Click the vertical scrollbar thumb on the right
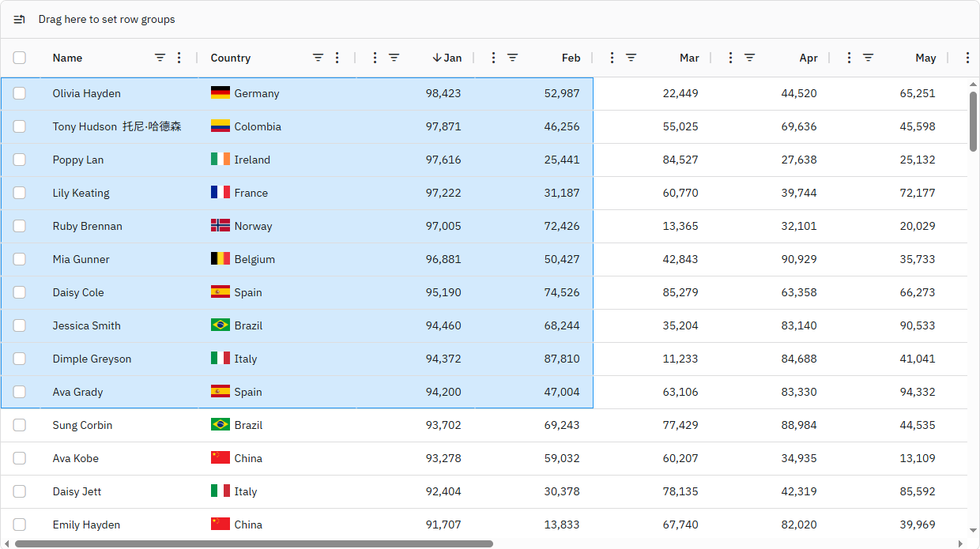The image size is (980, 549). pyautogui.click(x=973, y=120)
